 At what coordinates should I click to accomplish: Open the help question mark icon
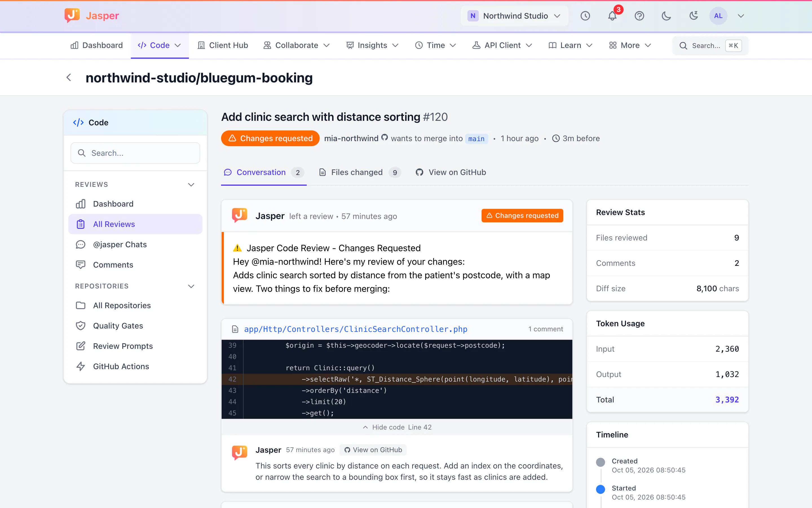click(639, 16)
